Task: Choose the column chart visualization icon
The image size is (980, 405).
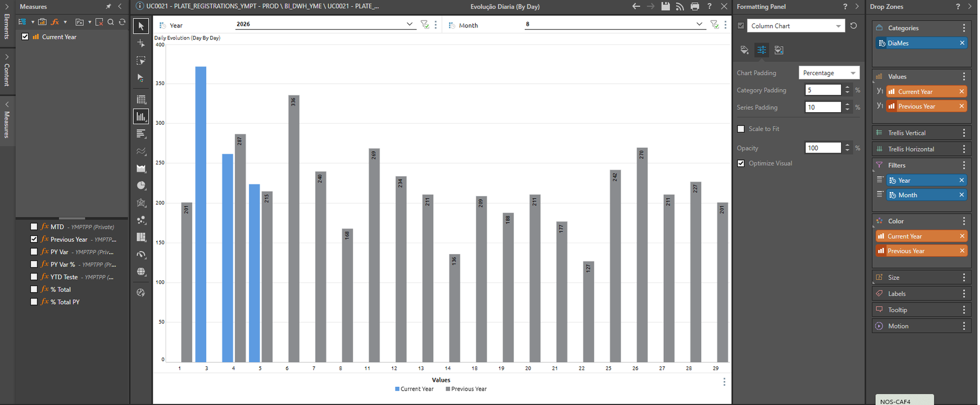Action: 141,117
